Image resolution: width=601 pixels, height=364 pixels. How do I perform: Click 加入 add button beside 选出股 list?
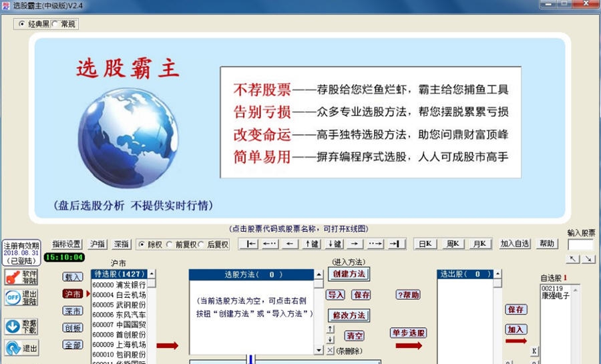[516, 329]
